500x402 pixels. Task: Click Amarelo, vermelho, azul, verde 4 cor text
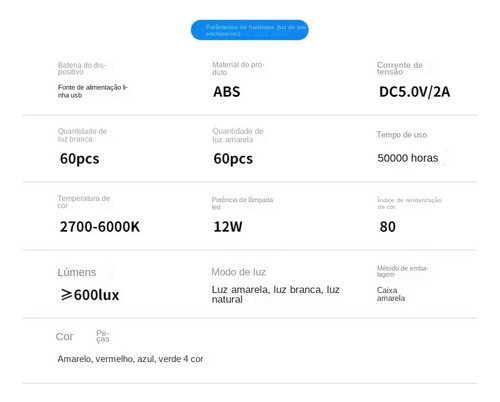[x=130, y=359]
